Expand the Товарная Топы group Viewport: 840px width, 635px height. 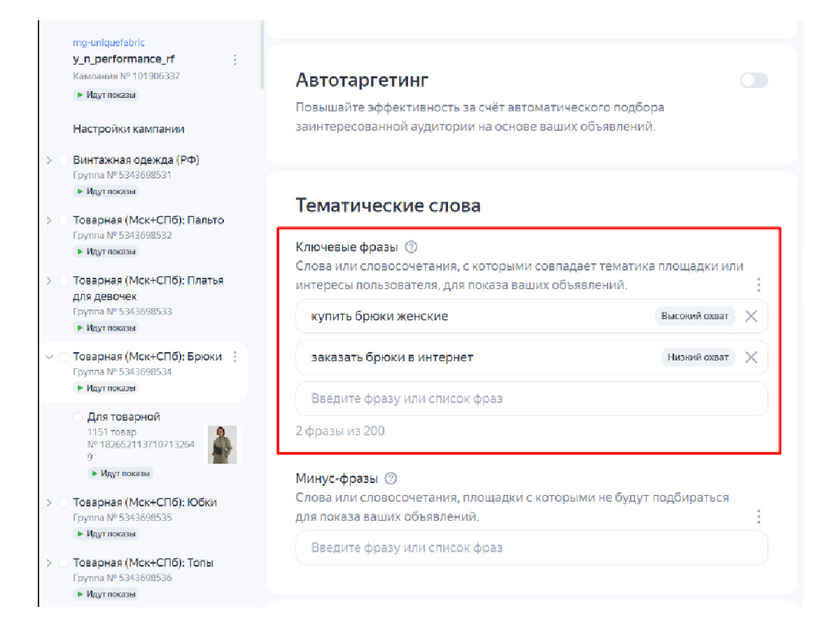point(49,563)
